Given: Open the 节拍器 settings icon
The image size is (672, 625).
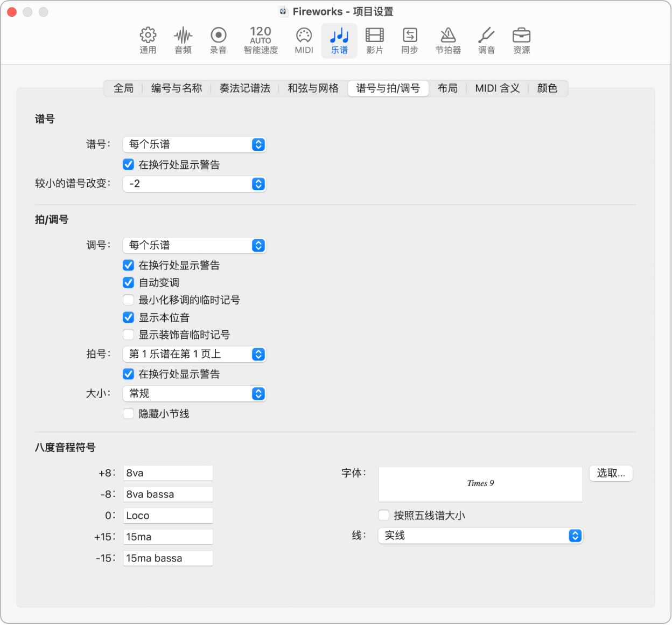Looking at the screenshot, I should [x=448, y=40].
